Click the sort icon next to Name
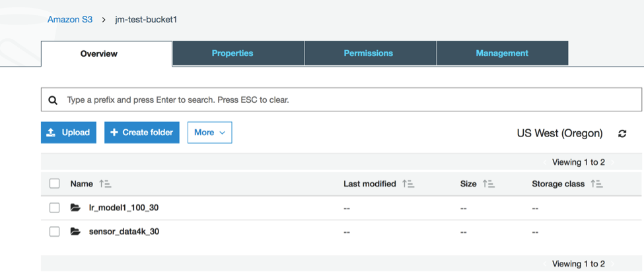This screenshot has width=644, height=275. click(x=105, y=184)
